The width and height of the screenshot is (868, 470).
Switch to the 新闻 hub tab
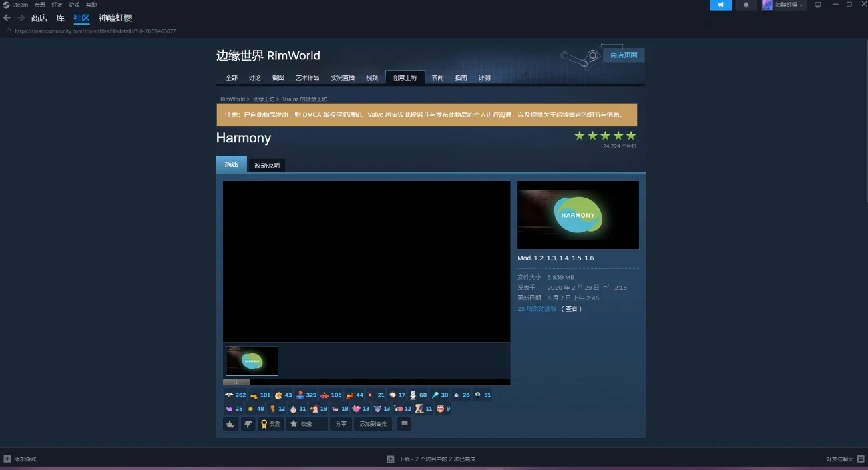[x=437, y=77]
